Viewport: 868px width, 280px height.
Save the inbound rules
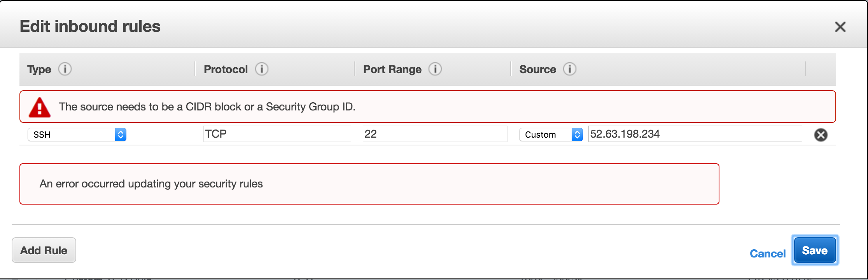(815, 250)
